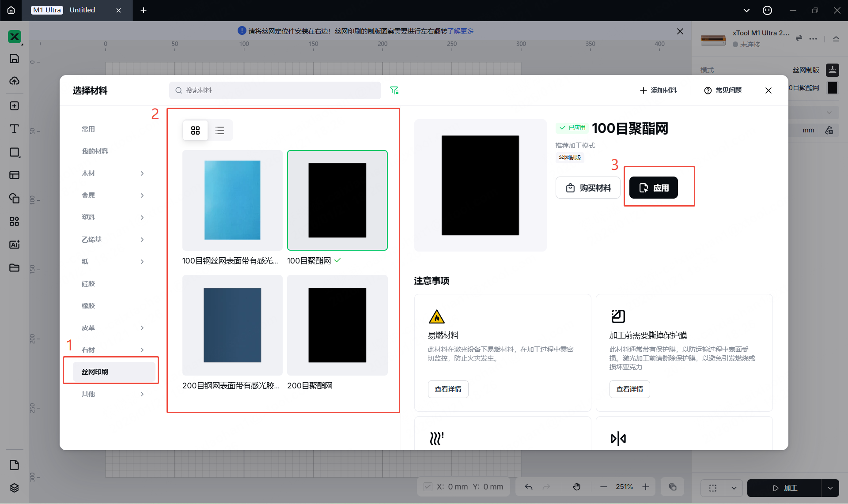Screen dimensions: 848x504
Task: Click the 搜索材料 search field
Action: click(275, 90)
